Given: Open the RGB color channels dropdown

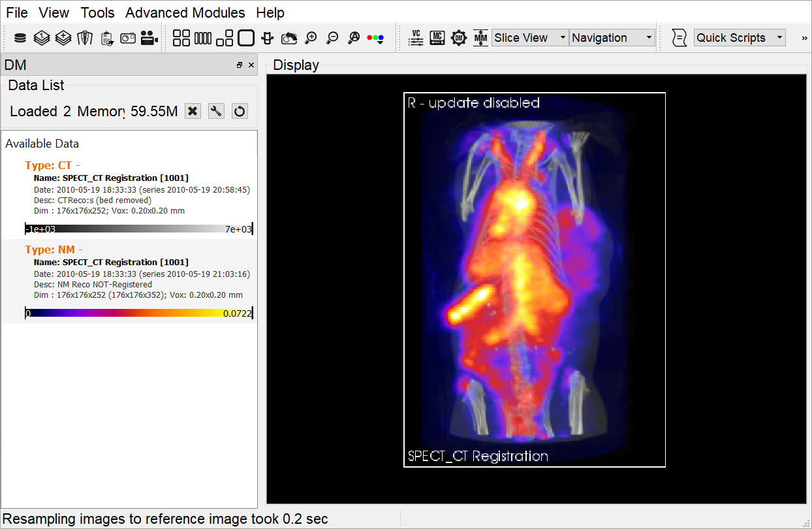Looking at the screenshot, I should click(375, 38).
